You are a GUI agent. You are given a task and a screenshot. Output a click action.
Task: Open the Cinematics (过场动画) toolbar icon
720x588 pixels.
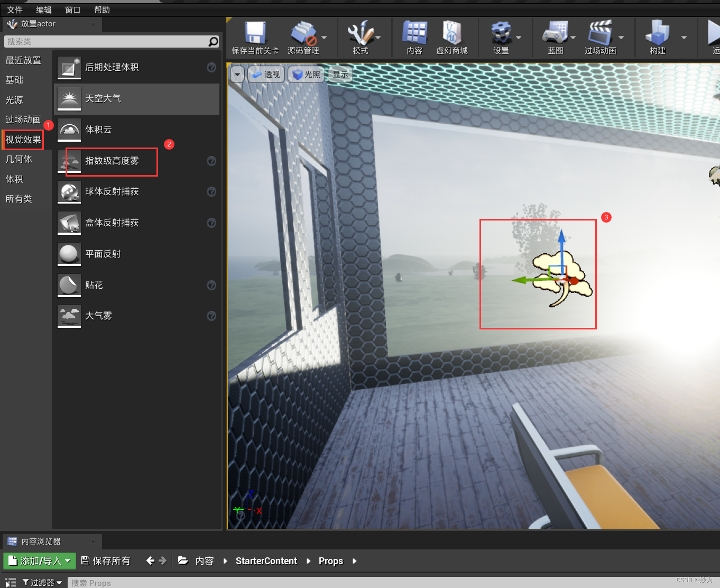tap(600, 33)
